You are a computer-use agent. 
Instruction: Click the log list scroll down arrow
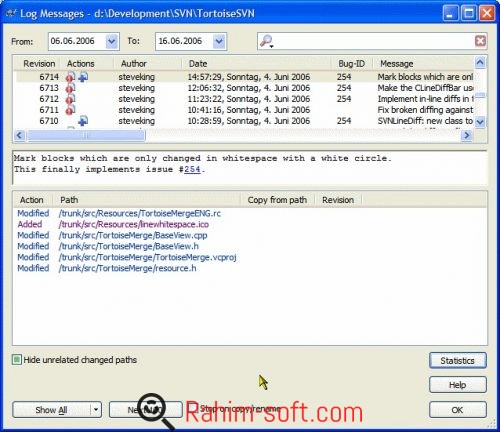(480, 122)
